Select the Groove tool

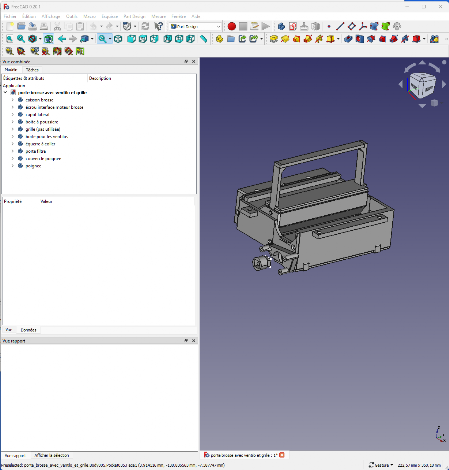(371, 39)
